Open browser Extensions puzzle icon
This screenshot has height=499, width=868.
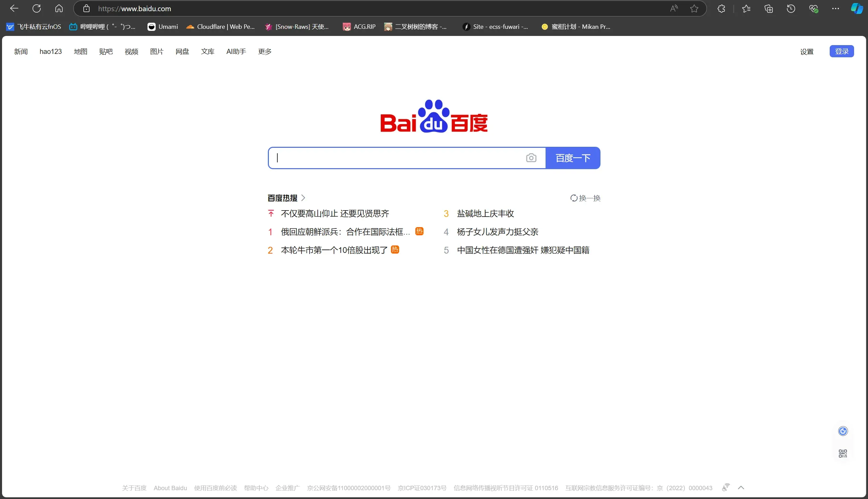[x=721, y=8]
